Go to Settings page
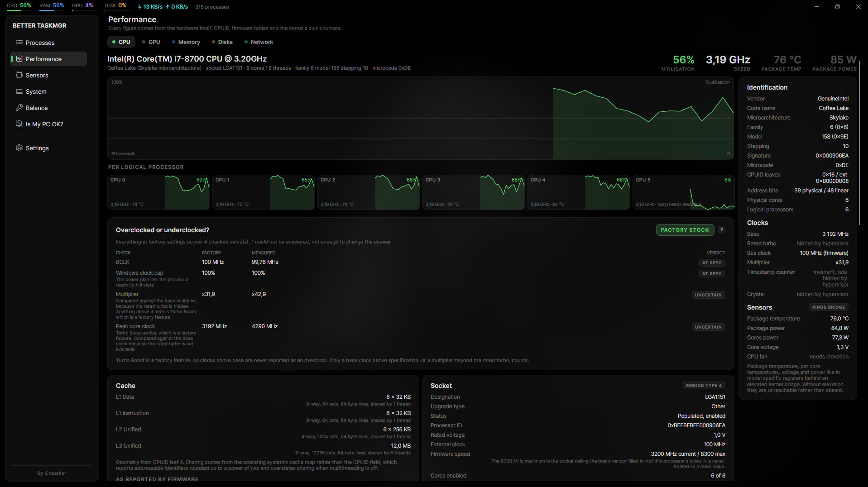This screenshot has width=868, height=487. pos(48,148)
